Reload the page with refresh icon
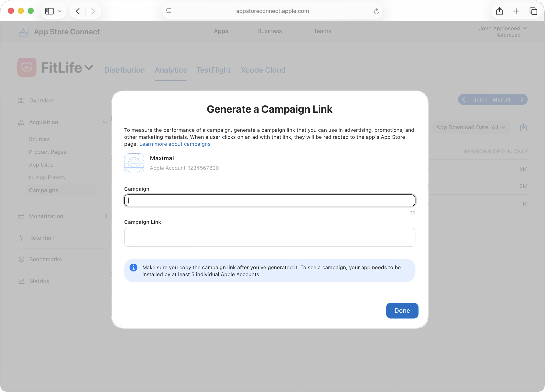 376,11
